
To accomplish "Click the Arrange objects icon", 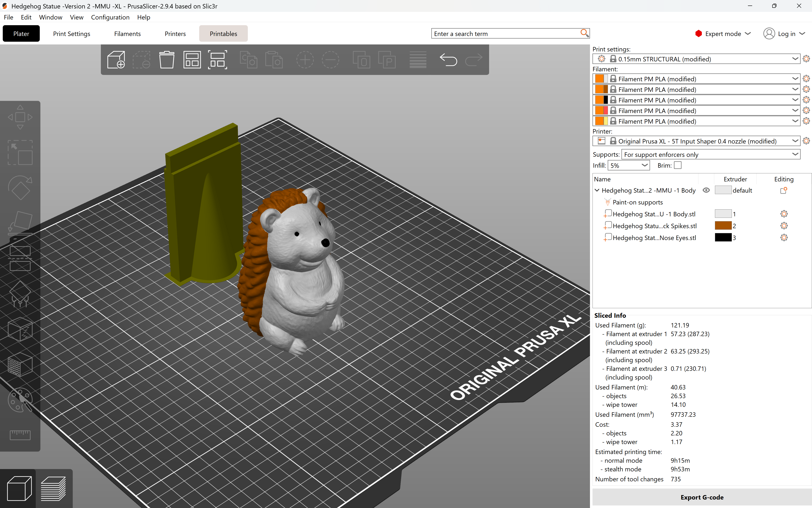I will click(x=192, y=60).
